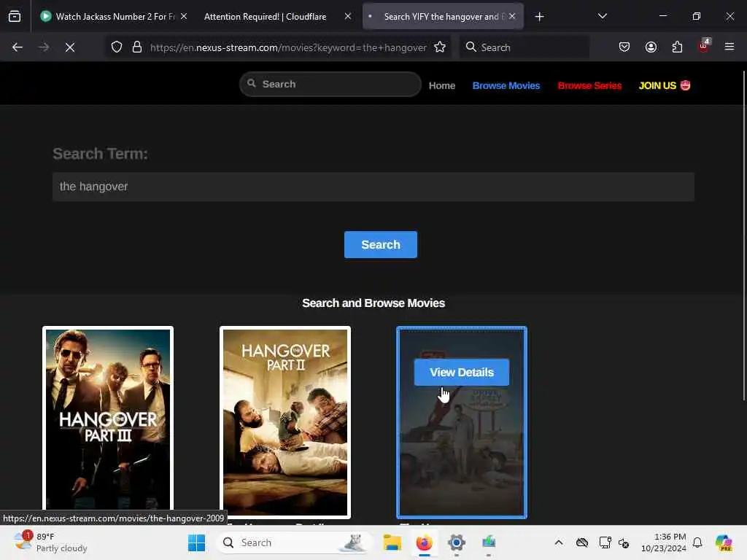Click the network display tray icon
The height and width of the screenshot is (560, 747).
[605, 542]
